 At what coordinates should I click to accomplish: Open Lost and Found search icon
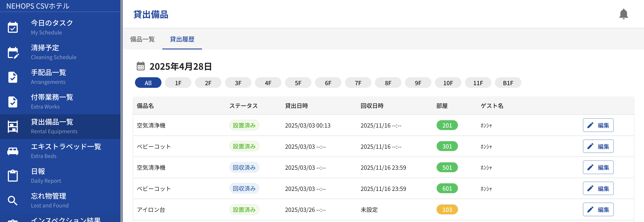[13, 200]
